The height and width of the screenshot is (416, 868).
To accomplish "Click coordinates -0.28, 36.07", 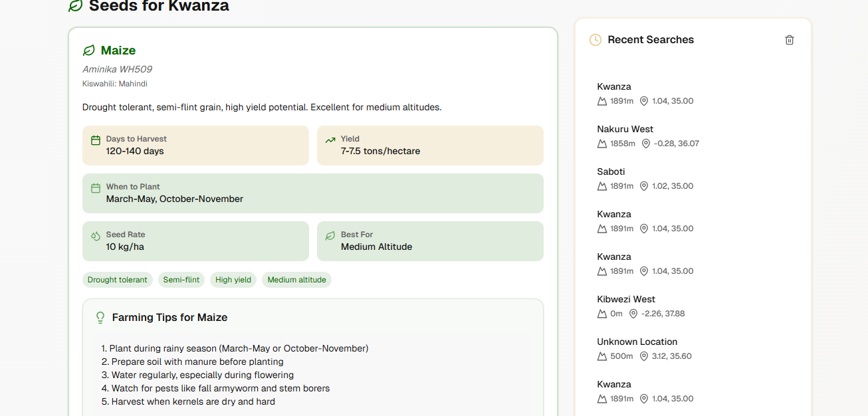I will 677,144.
